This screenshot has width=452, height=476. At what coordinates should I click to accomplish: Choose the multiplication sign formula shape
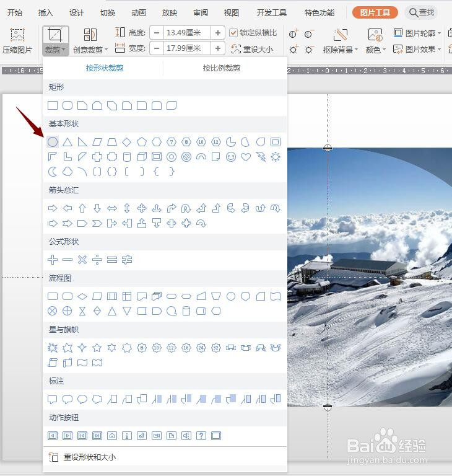[82, 260]
